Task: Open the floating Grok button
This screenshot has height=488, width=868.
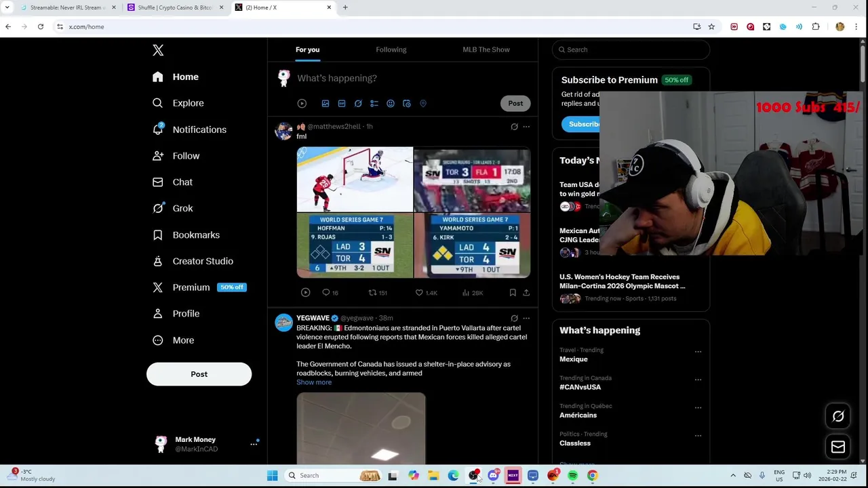Action: (838, 417)
